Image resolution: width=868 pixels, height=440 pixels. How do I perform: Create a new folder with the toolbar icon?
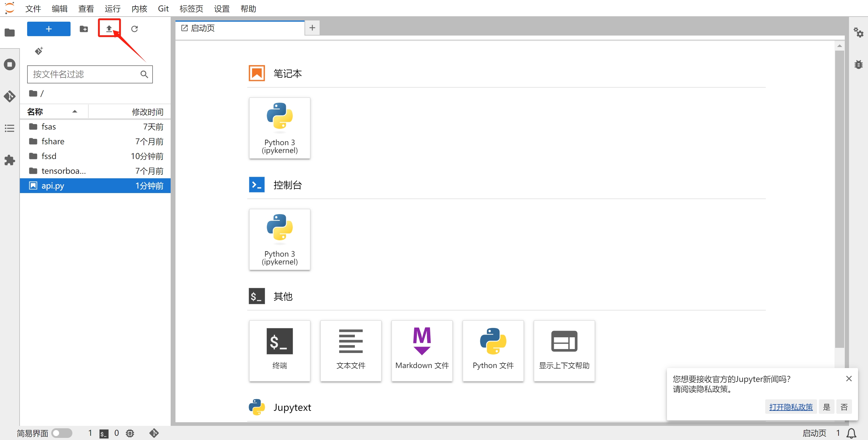pos(84,29)
